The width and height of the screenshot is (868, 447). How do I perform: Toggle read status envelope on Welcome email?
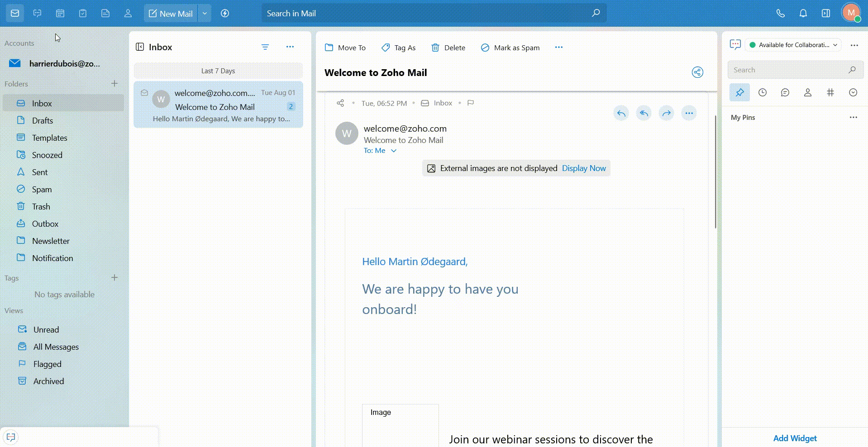(144, 93)
